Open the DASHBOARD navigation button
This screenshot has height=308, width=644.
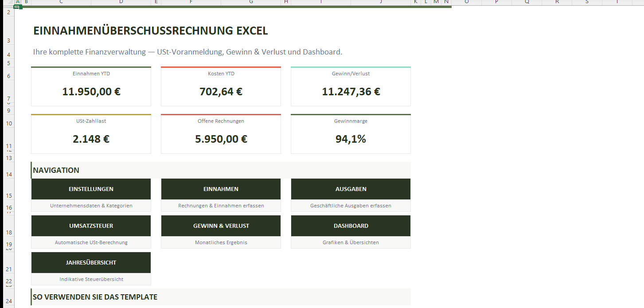pos(351,226)
